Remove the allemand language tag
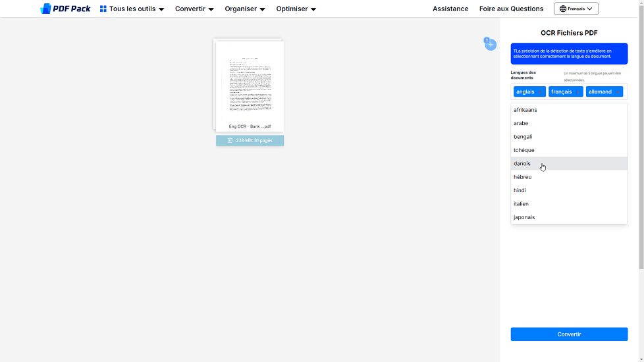Screen dimensions: 644x362 (618, 92)
